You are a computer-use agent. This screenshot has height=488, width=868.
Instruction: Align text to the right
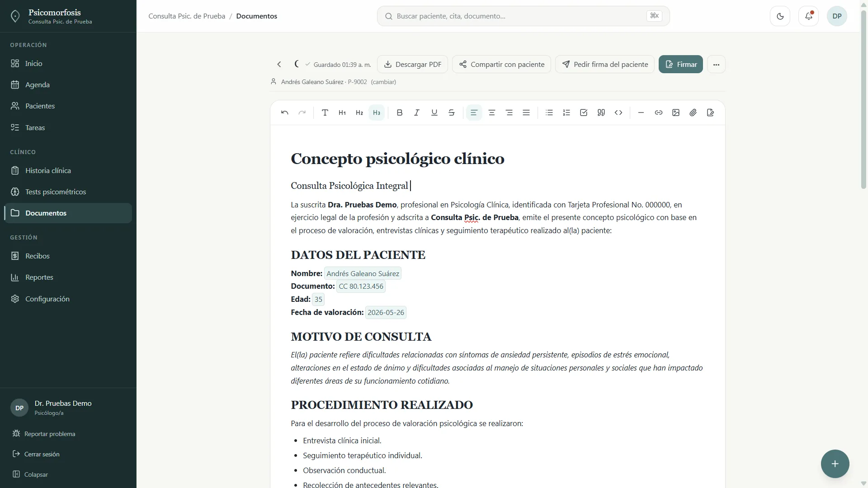pyautogui.click(x=509, y=113)
